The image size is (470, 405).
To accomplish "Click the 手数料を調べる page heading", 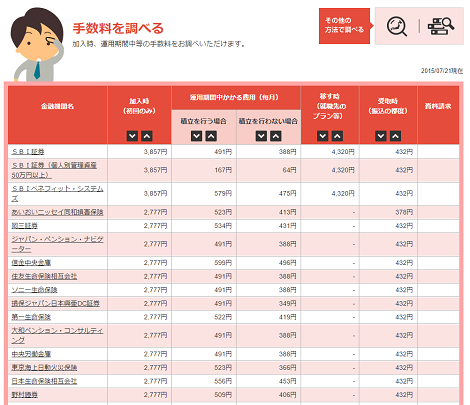I will [118, 28].
